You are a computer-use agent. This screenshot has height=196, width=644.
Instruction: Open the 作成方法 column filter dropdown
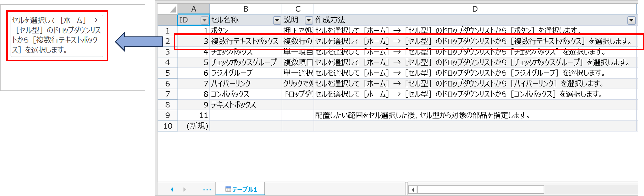[x=631, y=20]
